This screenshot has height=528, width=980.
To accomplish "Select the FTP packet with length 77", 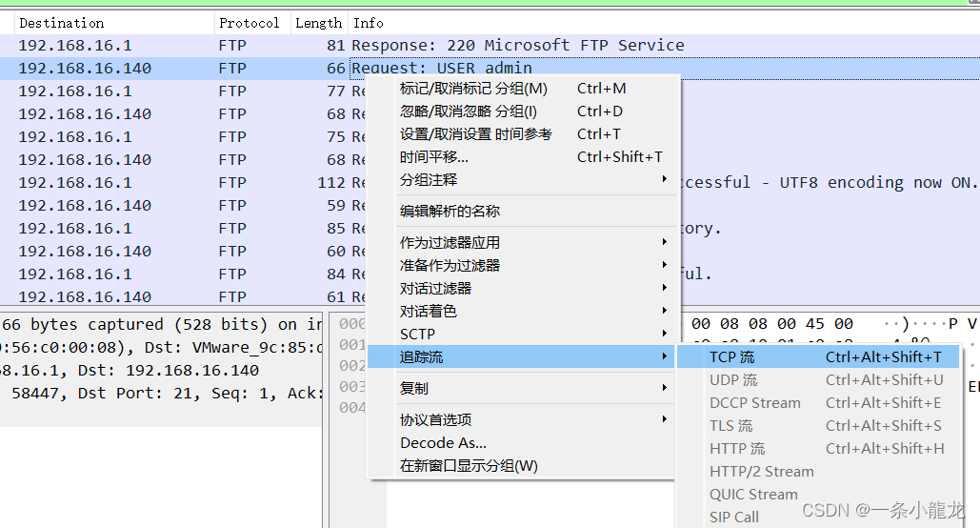I will pyautogui.click(x=183, y=91).
